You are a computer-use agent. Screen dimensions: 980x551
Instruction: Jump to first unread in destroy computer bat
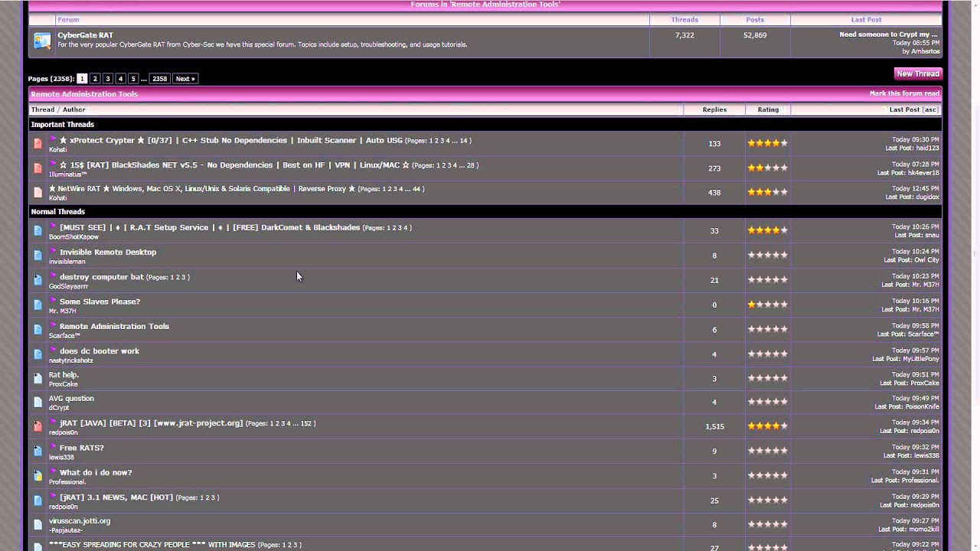[x=53, y=277]
